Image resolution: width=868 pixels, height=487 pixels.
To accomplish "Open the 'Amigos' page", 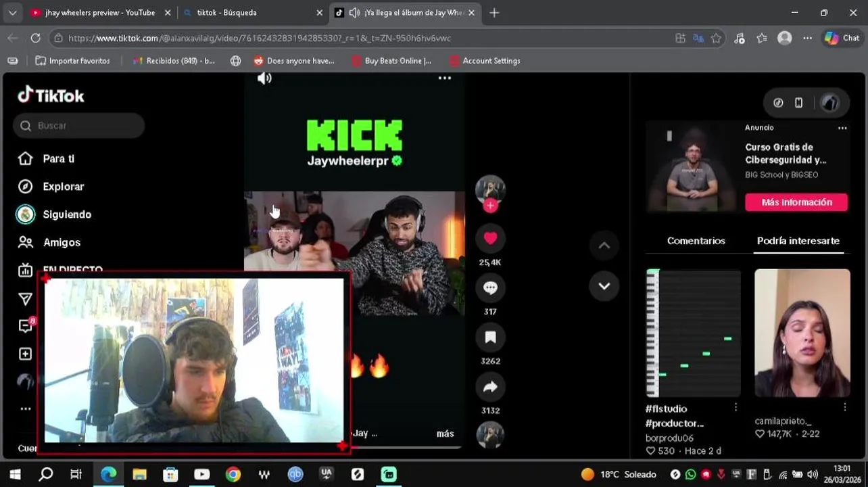I will 62,242.
